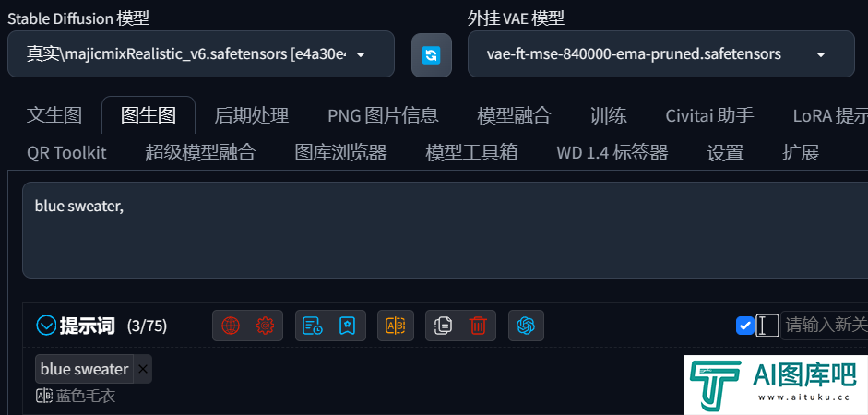Open the WD 1.4 标签器 tab
The height and width of the screenshot is (415, 868).
(612, 153)
